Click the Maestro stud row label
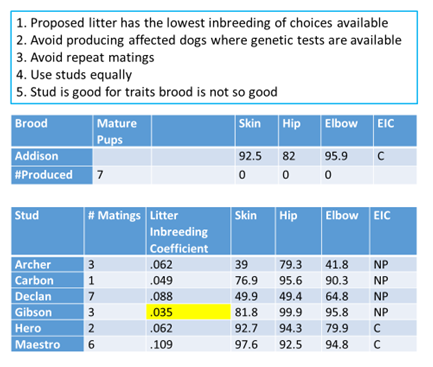This screenshot has width=433, height=367. tap(47, 344)
